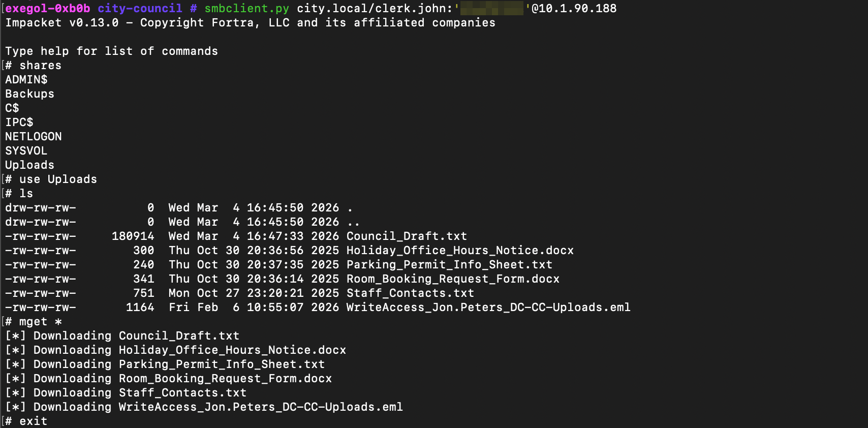Click the city-council workspace name in prompt

point(140,9)
